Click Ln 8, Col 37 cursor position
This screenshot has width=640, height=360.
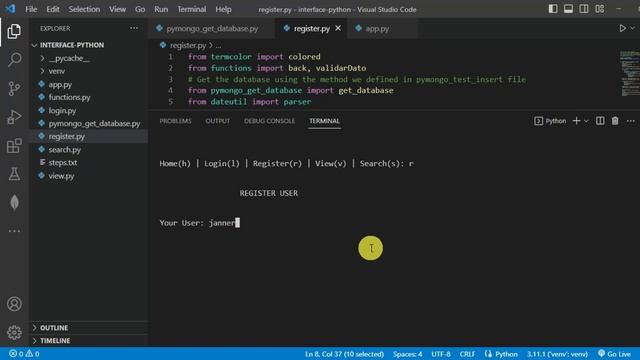click(x=344, y=354)
